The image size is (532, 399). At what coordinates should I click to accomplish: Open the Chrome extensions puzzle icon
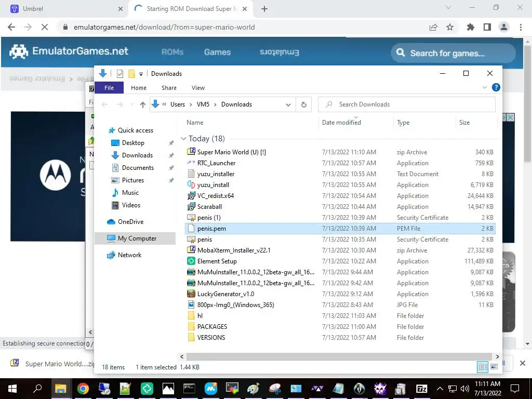coord(470,27)
